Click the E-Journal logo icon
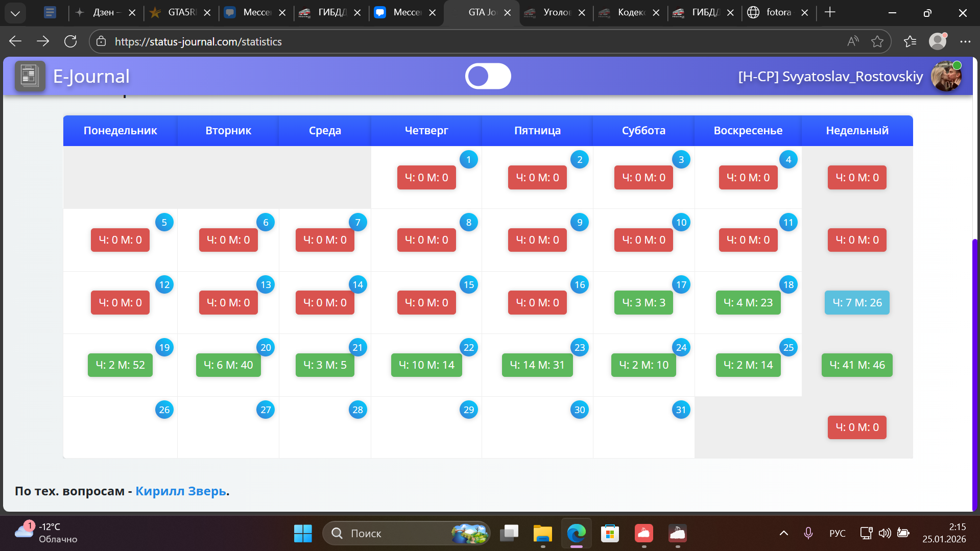Viewport: 980px width, 551px height. 30,77
